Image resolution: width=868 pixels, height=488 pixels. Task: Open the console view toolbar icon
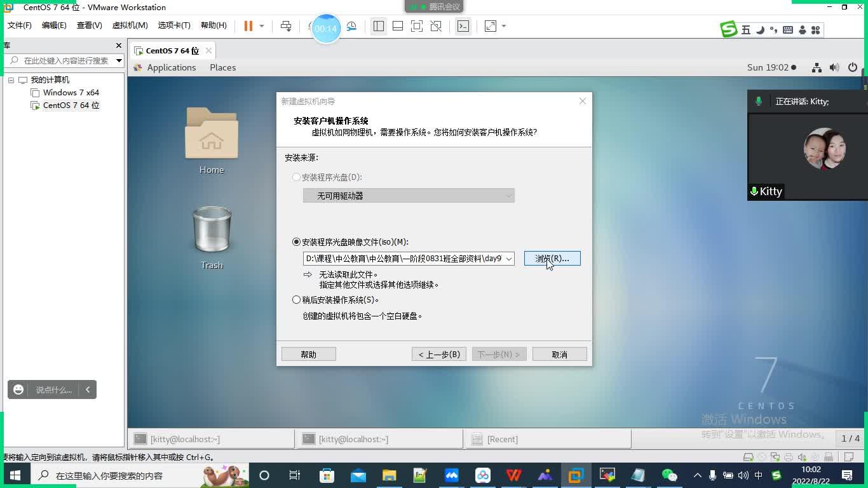point(463,26)
